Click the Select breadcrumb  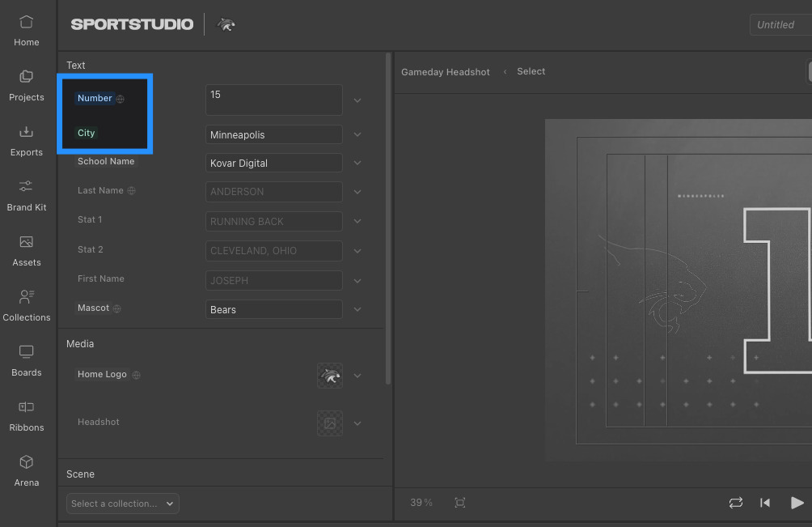click(531, 71)
